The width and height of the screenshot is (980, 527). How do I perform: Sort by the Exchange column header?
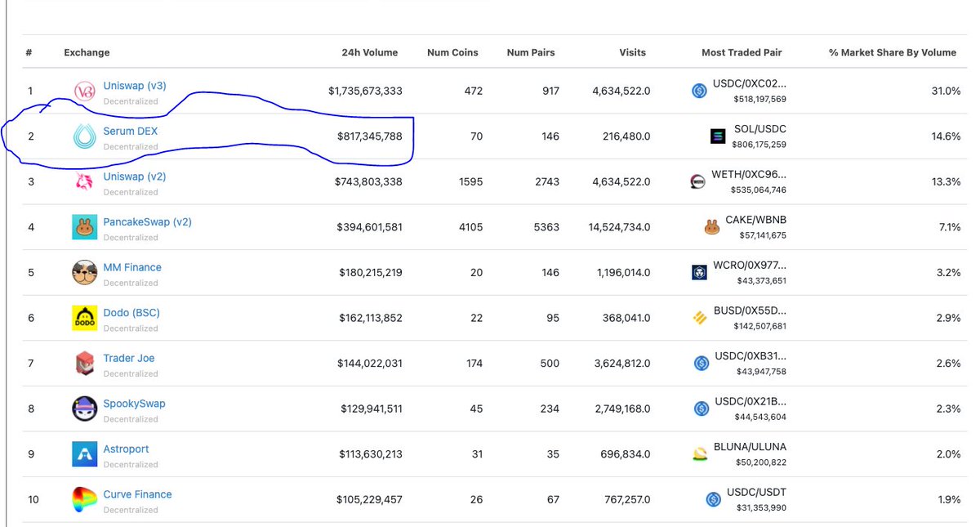[x=87, y=52]
